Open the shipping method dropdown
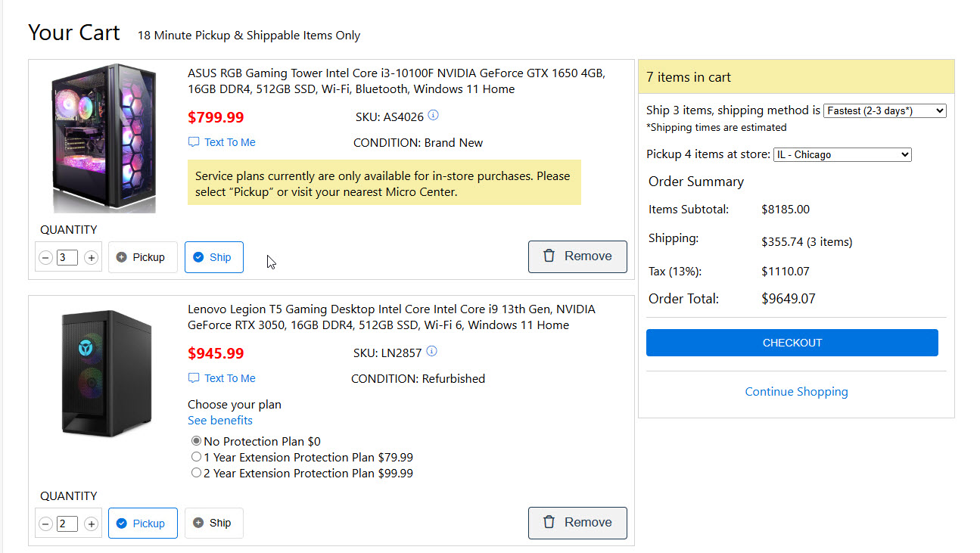This screenshot has width=980, height=553. click(884, 110)
